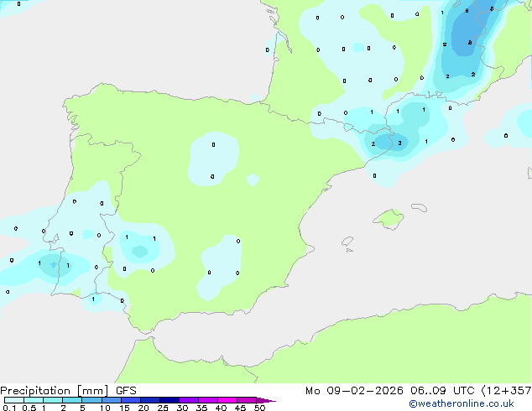This screenshot has width=532, height=411.
Task: Click the '20' legend scale label
Action: coord(143,408)
